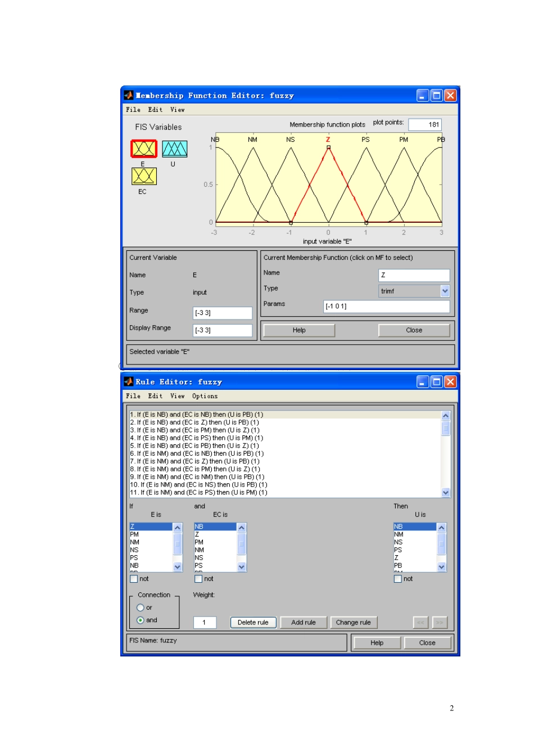534x756 pixels.
Task: Select PB in the U is list
Action: (x=415, y=566)
